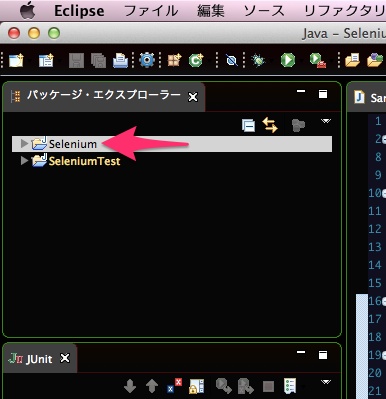Viewport: 386px width, 399px height.
Task: Open the dropdown next to New Java Class
Action: (x=209, y=61)
